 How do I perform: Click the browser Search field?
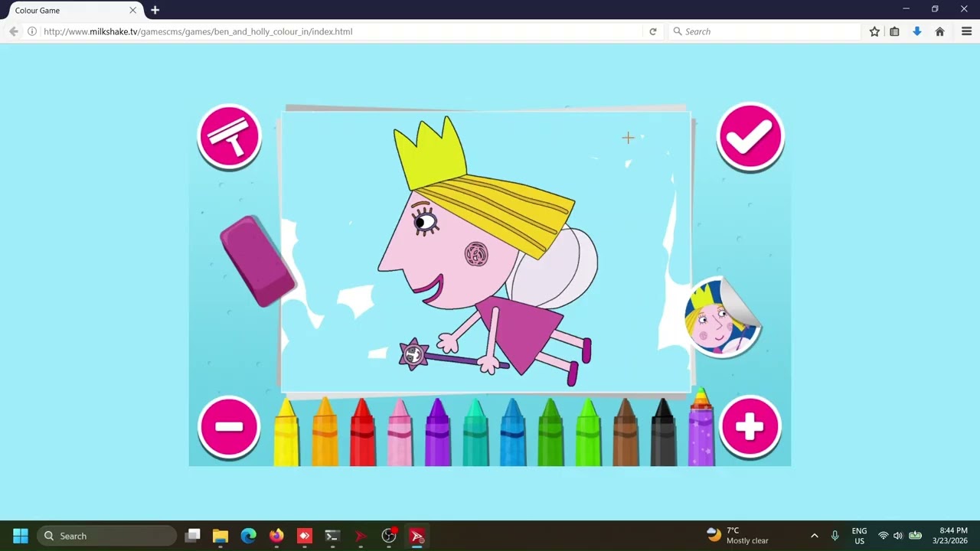pyautogui.click(x=764, y=31)
